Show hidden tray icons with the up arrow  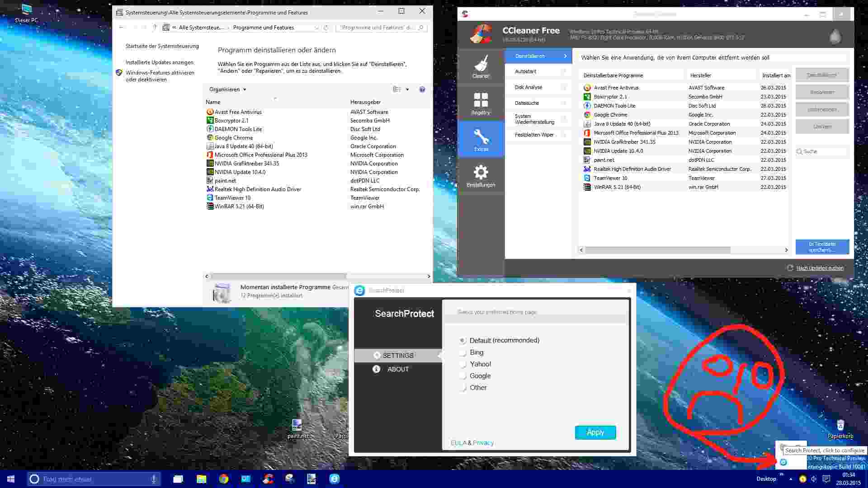click(x=791, y=479)
